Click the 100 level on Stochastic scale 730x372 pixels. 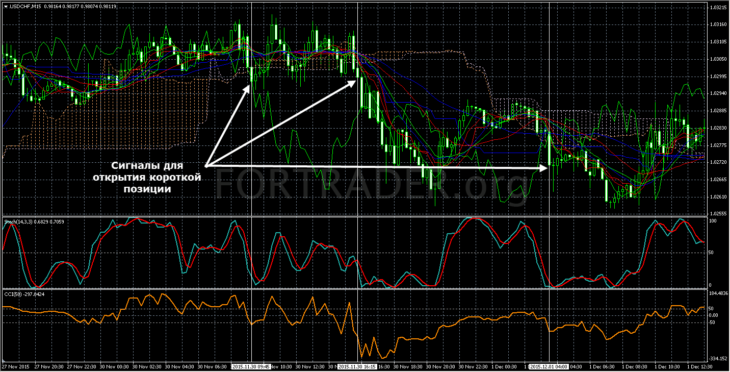click(712, 221)
